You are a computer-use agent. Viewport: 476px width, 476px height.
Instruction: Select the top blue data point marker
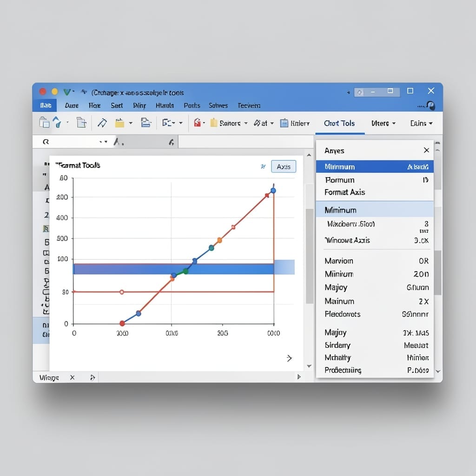click(273, 191)
